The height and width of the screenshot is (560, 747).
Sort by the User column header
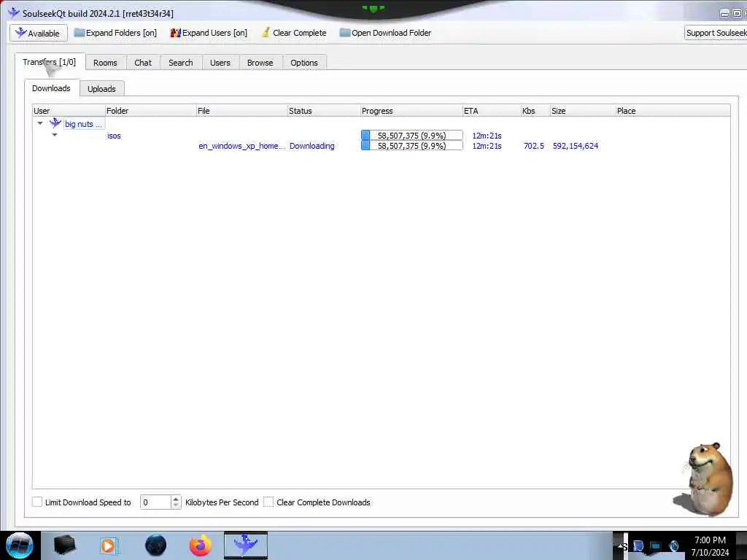69,111
